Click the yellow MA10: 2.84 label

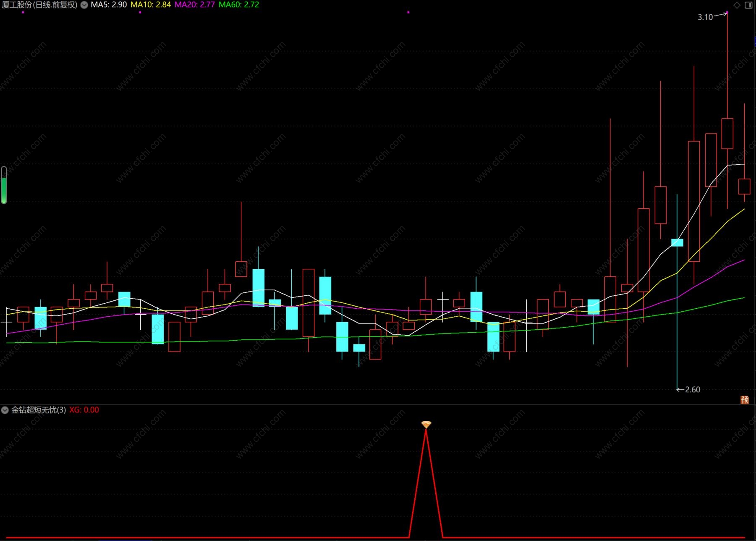[151, 5]
